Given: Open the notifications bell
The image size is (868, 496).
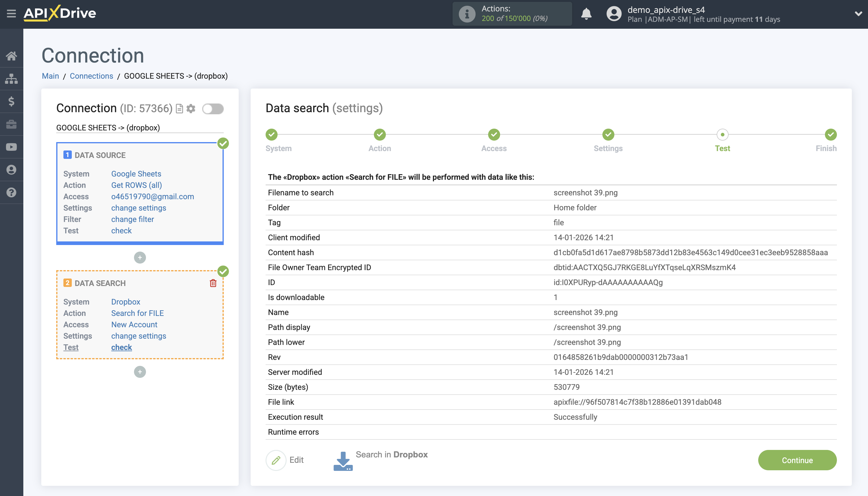Looking at the screenshot, I should point(586,14).
